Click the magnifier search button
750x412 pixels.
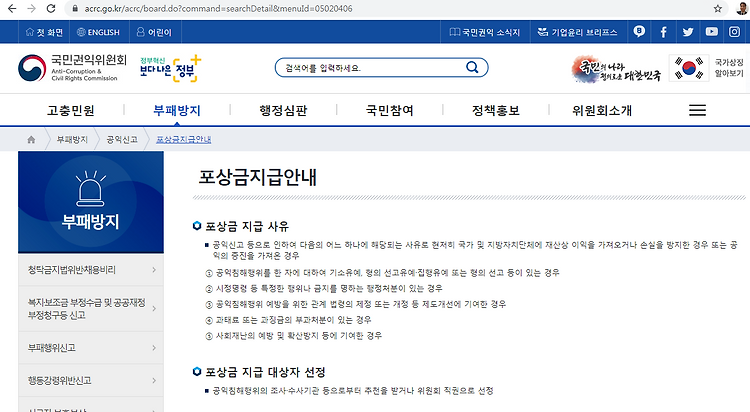pos(472,67)
